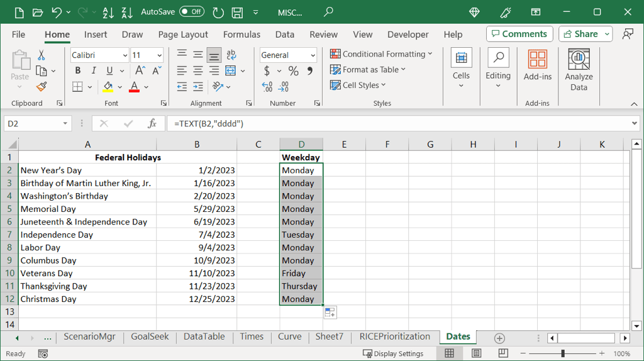The width and height of the screenshot is (644, 361).
Task: Open Analyze Data from the ribbon
Action: point(579,70)
